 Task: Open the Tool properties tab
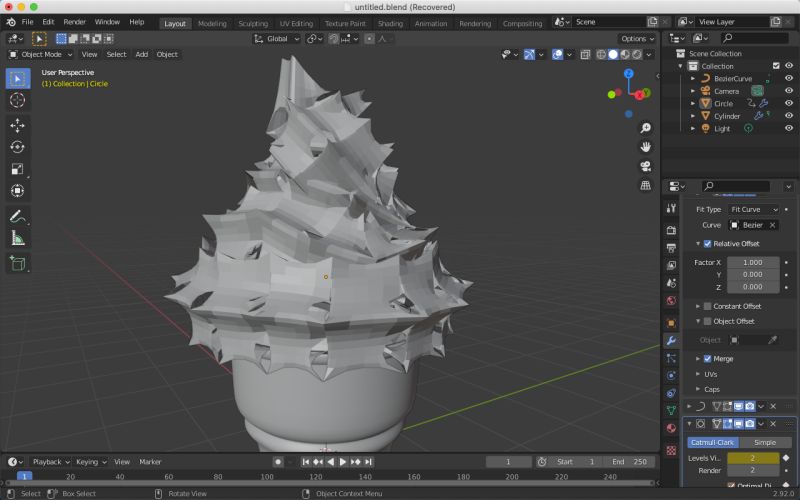pos(671,208)
